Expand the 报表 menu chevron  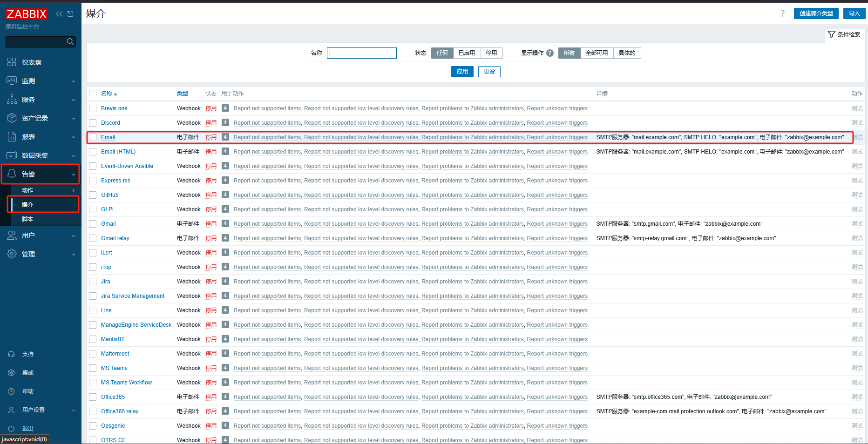point(74,137)
